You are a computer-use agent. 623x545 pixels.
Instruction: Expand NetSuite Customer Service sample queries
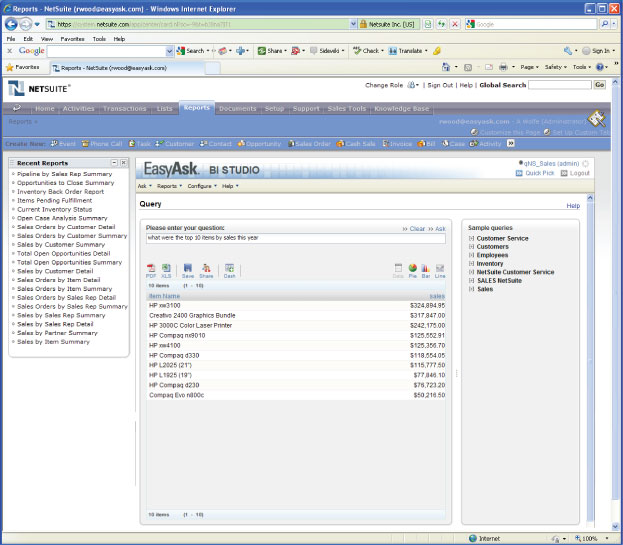[471, 272]
